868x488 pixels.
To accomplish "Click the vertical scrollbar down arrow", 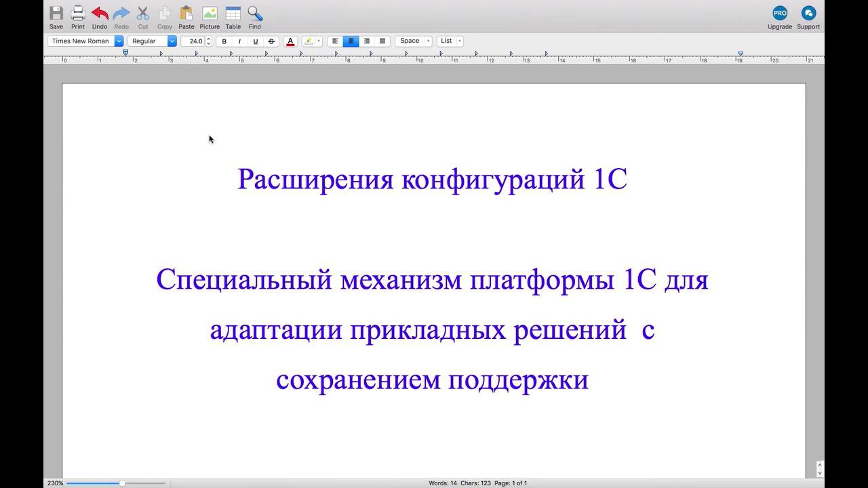I will point(820,473).
